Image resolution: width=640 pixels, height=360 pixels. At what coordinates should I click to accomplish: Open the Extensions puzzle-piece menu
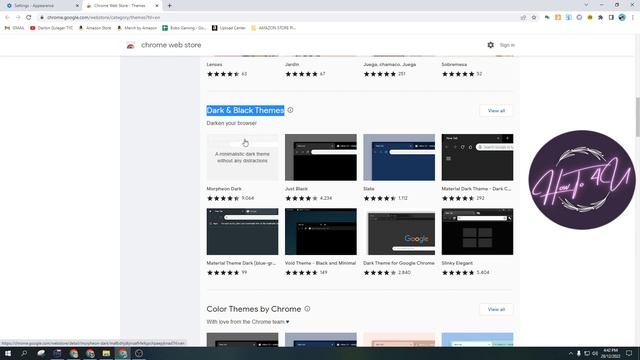coord(600,18)
